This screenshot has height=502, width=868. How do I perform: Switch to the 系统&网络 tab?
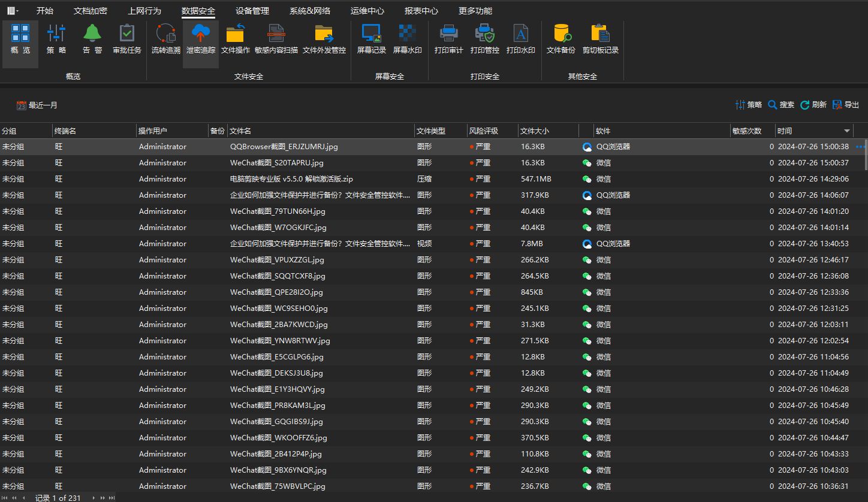310,11
